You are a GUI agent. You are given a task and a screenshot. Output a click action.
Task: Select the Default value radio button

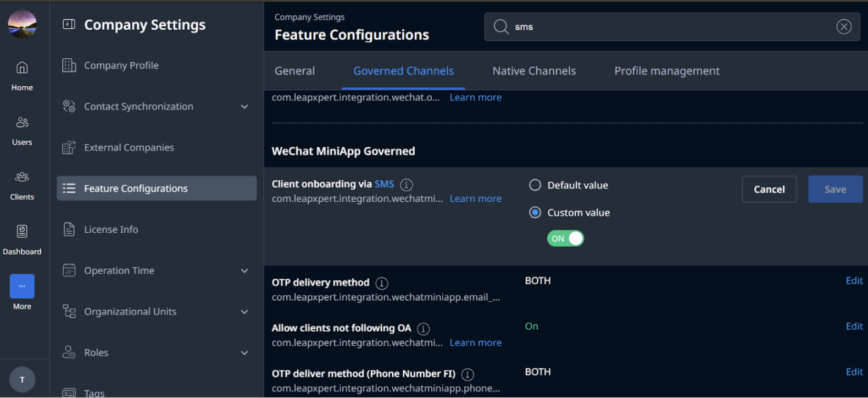[x=535, y=185]
